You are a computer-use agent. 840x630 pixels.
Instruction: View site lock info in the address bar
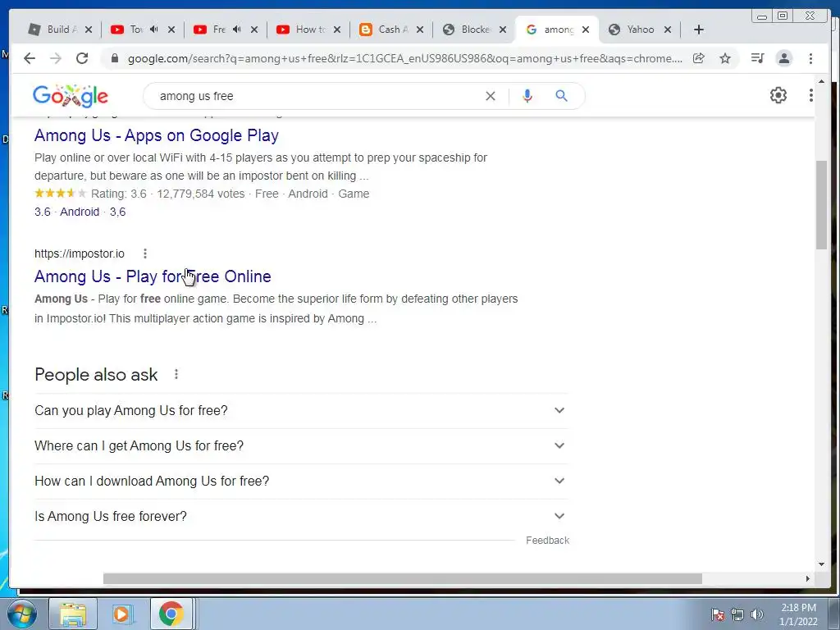coord(114,58)
